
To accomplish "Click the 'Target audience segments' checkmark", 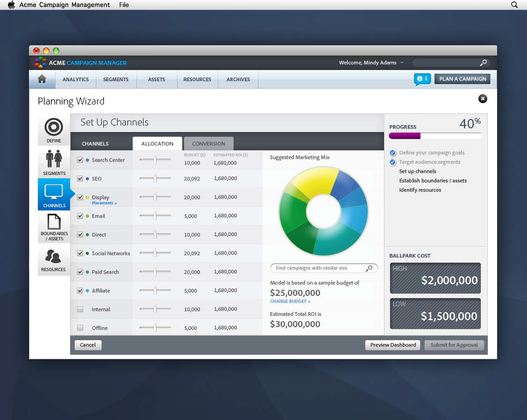I will point(392,162).
